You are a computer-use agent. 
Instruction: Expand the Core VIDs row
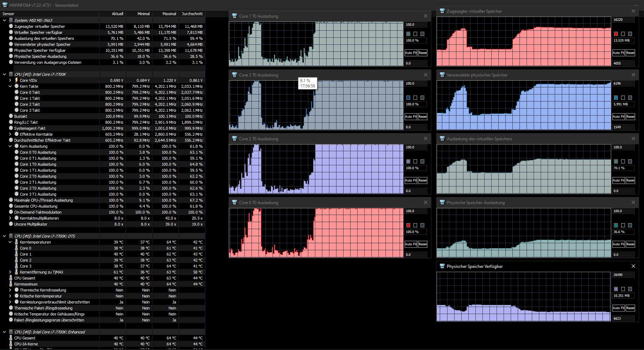[x=10, y=80]
